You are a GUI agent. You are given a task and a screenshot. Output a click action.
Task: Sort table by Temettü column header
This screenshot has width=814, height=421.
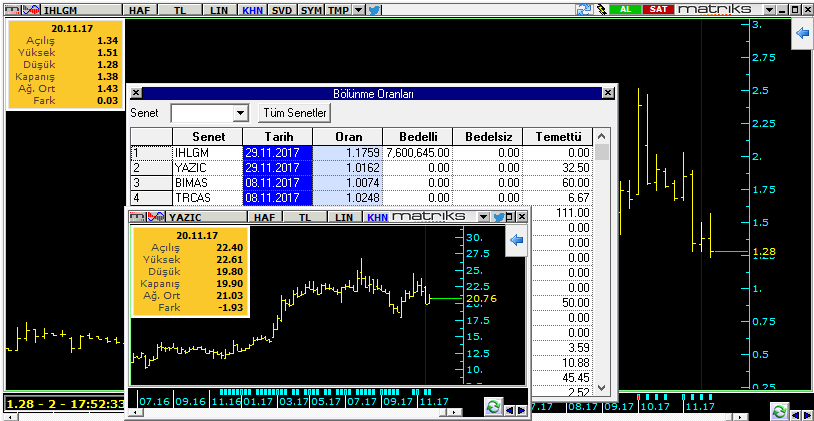[x=558, y=137]
